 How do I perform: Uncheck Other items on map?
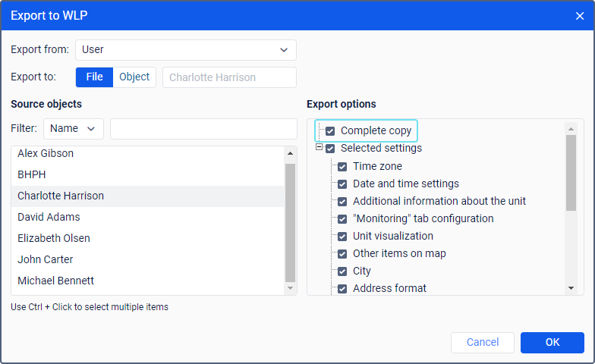point(342,253)
